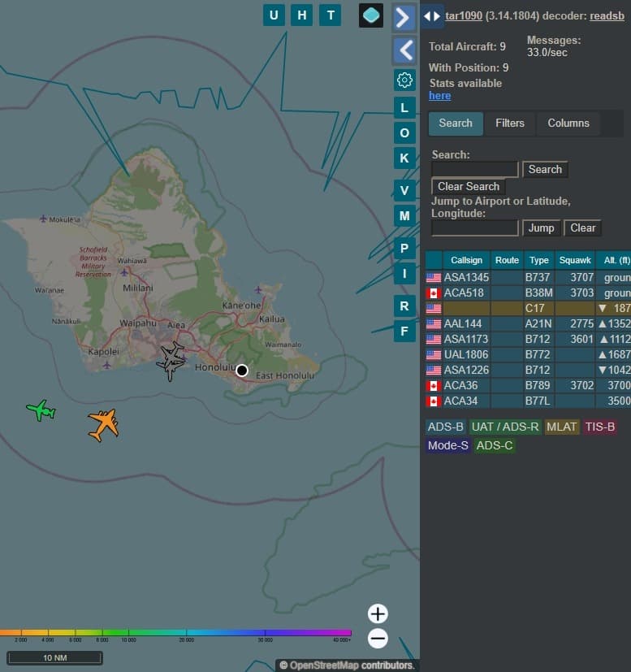
Task: Click the ADS-B legend label
Action: [446, 427]
